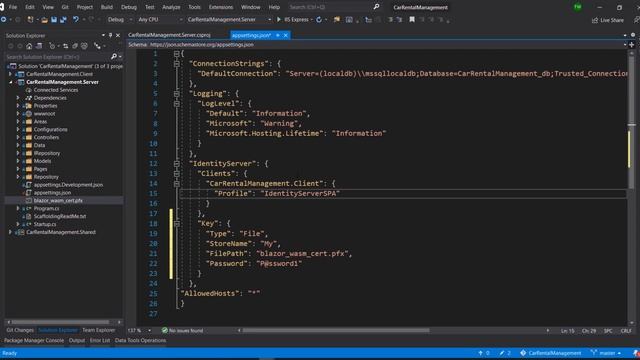Open the Extensions menu

click(221, 7)
